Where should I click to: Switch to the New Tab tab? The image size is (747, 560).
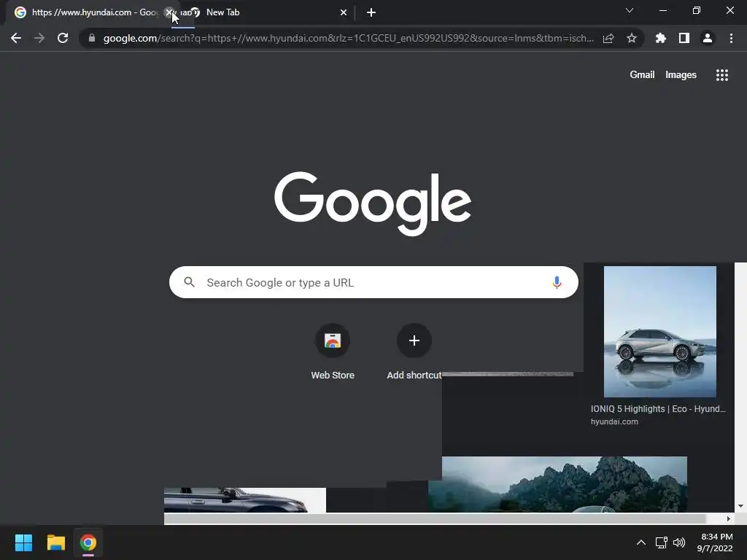pyautogui.click(x=267, y=12)
